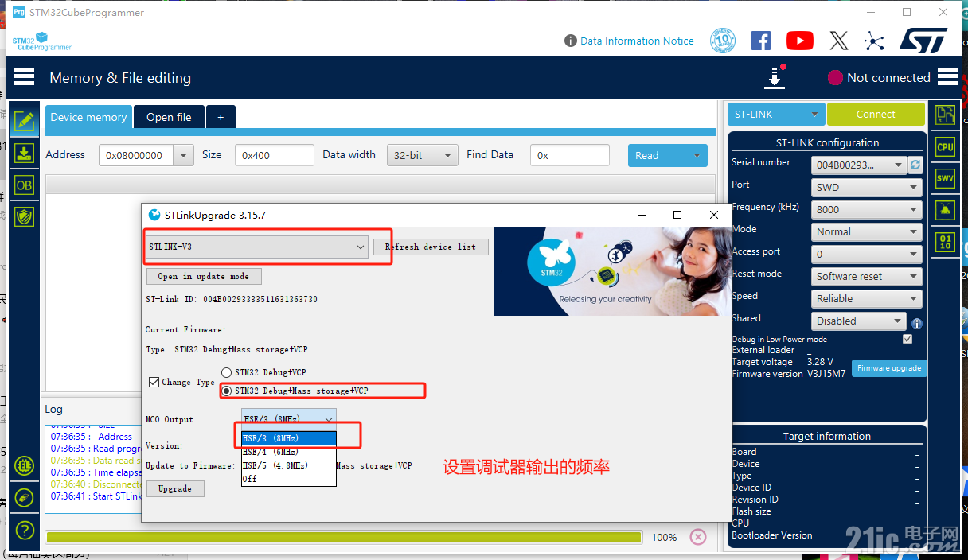Choose Off in the MCO Output list
Image resolution: width=968 pixels, height=560 pixels.
point(289,479)
